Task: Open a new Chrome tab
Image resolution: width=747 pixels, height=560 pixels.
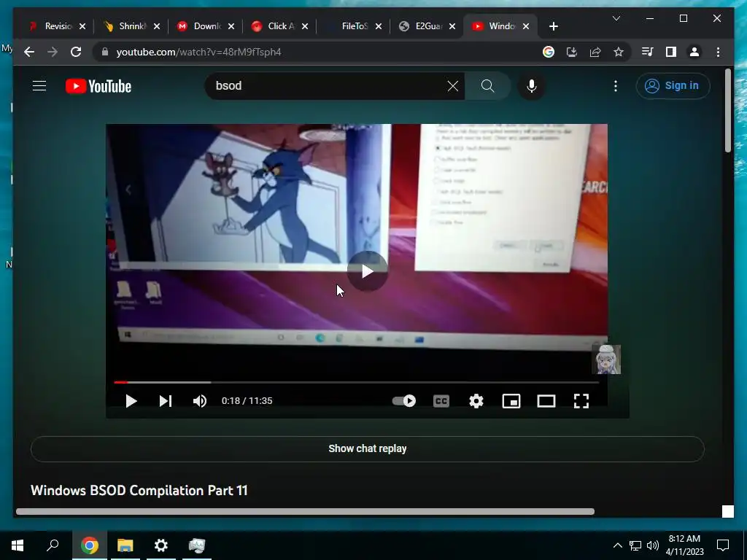Action: click(x=553, y=26)
